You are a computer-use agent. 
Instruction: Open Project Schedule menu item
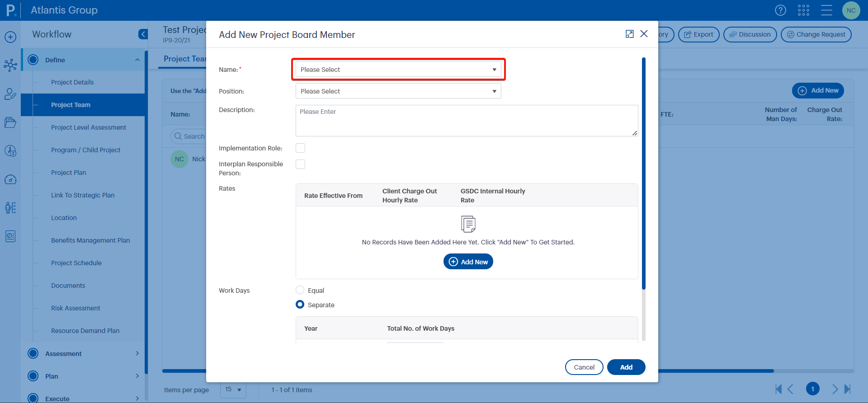coord(76,263)
